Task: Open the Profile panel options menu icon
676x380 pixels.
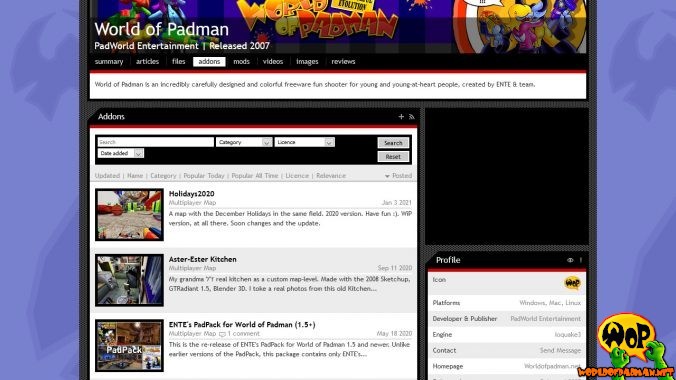Action: tap(581, 260)
